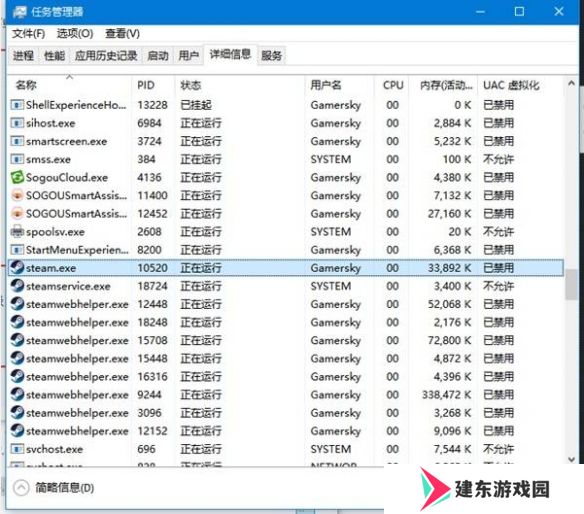This screenshot has height=514, width=584.
Task: Collapse to 简略信息 using the circle arrow
Action: [21, 488]
